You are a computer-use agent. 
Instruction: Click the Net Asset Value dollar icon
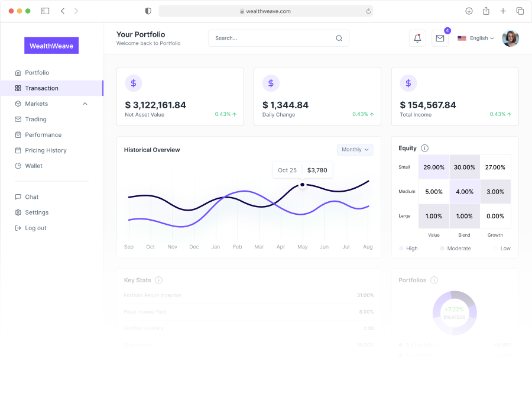coord(134,83)
